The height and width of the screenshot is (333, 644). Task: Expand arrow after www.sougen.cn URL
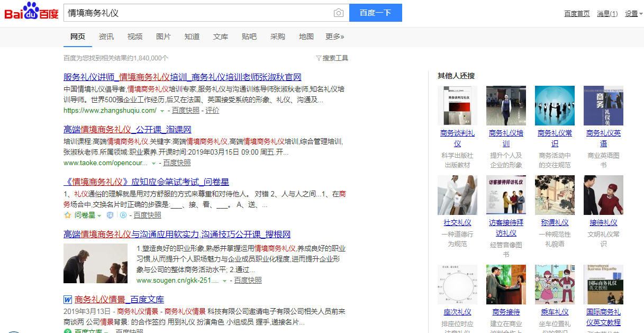click(225, 281)
